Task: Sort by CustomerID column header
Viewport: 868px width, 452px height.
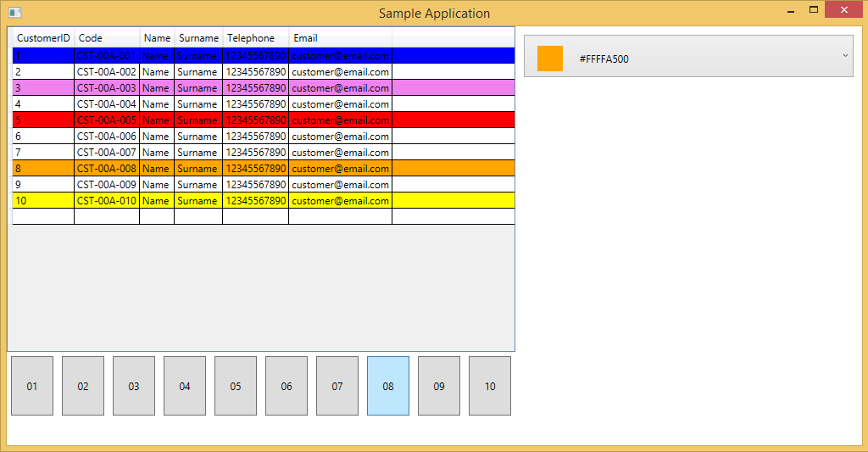Action: pyautogui.click(x=44, y=38)
